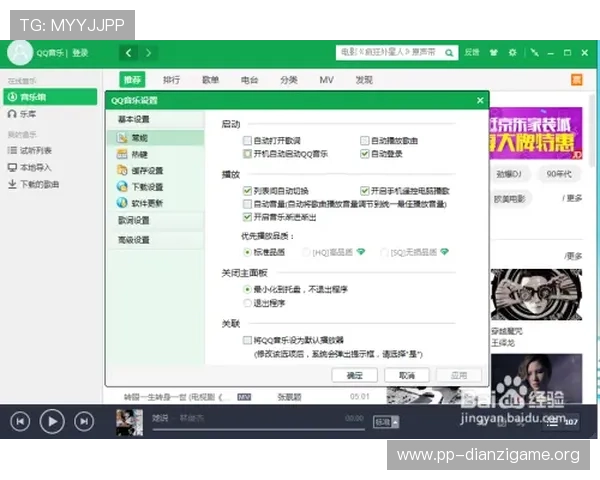
Task: Choose 最小化到托盘，不退出程序 option
Action: [x=247, y=289]
